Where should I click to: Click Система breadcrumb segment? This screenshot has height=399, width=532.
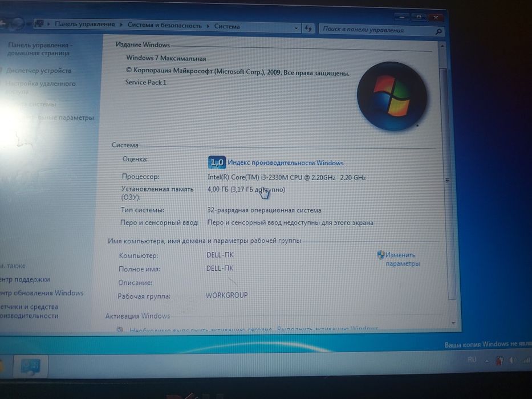click(x=227, y=26)
